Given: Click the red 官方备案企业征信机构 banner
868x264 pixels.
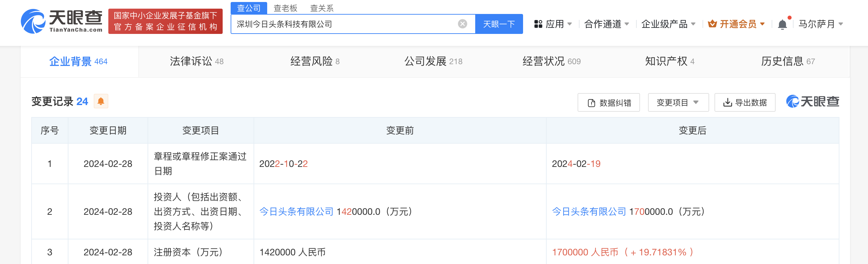Looking at the screenshot, I should click(165, 21).
